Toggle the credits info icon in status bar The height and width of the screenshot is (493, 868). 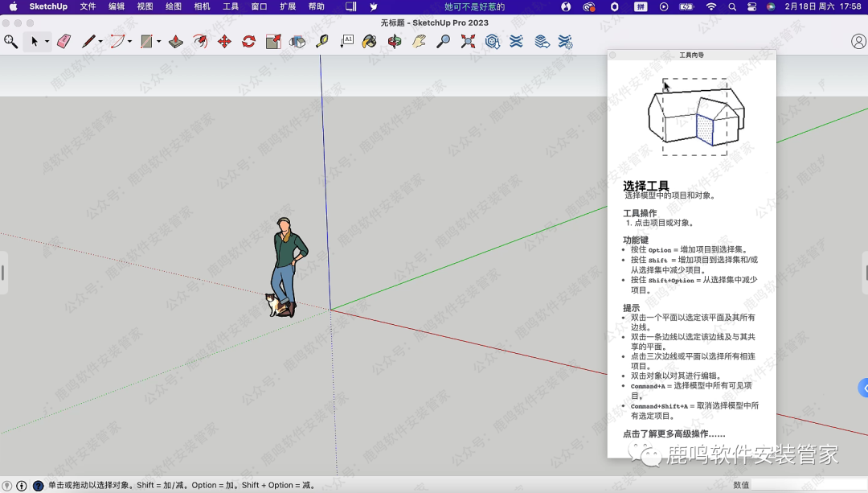(22, 486)
